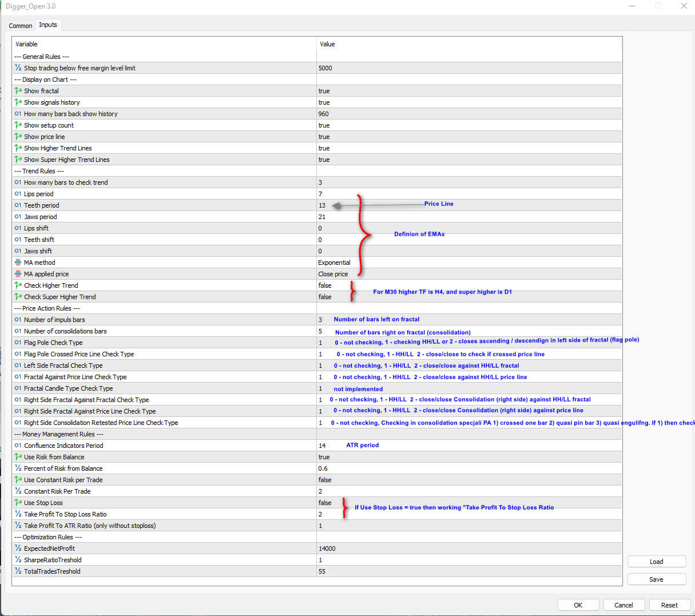Click the integer icon beside Jaws period
695x616 pixels.
point(18,217)
